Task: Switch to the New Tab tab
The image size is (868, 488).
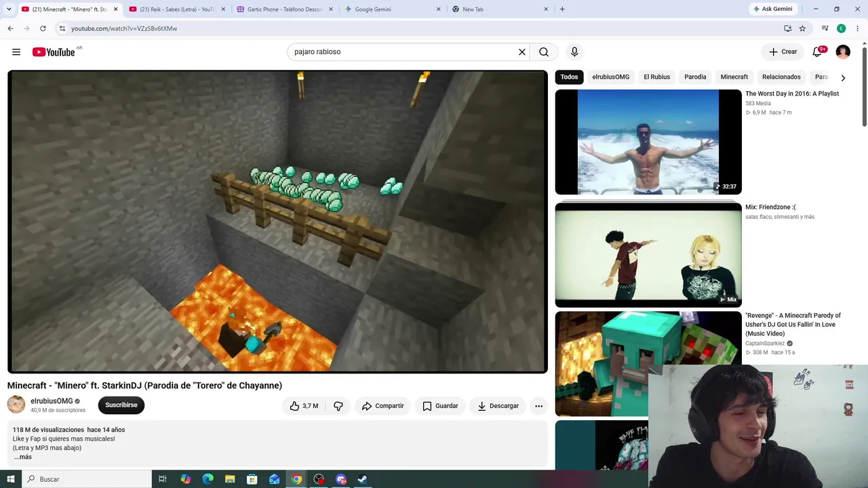Action: pyautogui.click(x=501, y=9)
